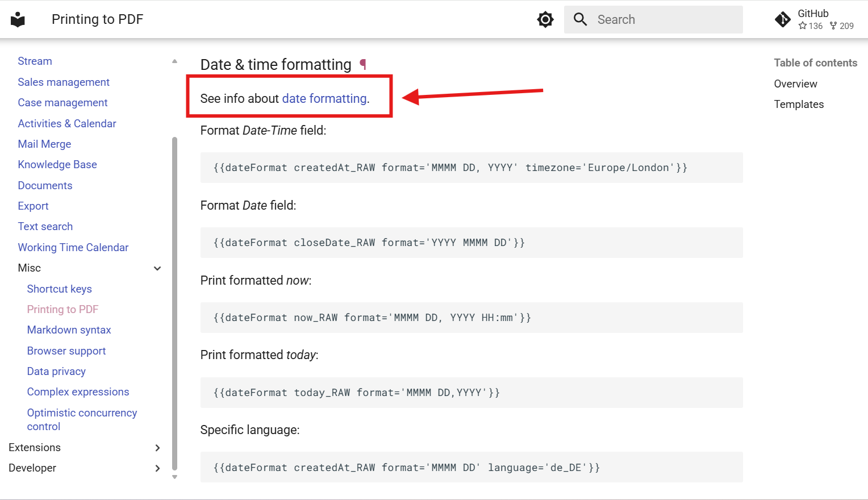Click the paragraph permalink beside the heading
This screenshot has width=868, height=500.
coord(363,65)
